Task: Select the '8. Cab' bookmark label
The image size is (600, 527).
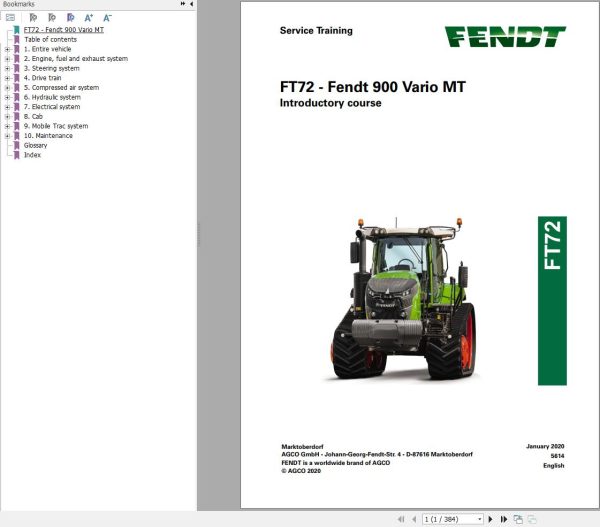Action: [33, 116]
